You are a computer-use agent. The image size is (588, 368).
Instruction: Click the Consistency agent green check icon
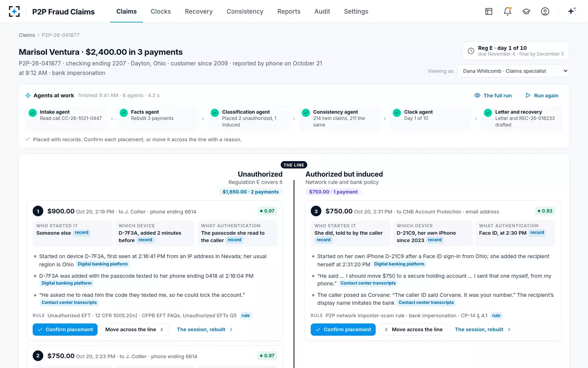pos(306,113)
